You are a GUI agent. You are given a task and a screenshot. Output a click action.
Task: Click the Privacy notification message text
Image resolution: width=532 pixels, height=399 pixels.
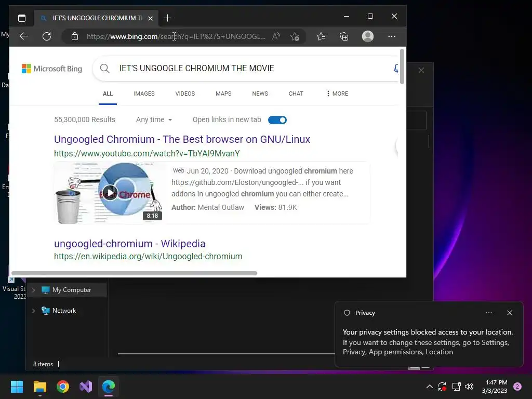(428, 342)
